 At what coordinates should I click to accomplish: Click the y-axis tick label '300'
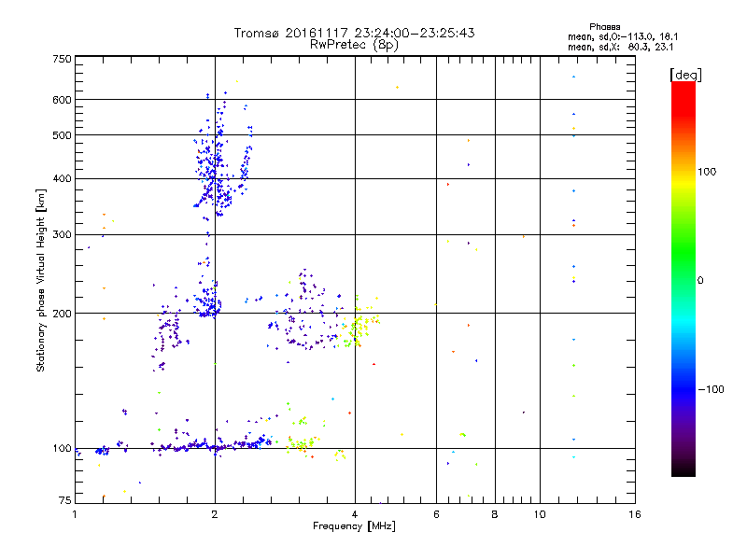[x=62, y=235]
